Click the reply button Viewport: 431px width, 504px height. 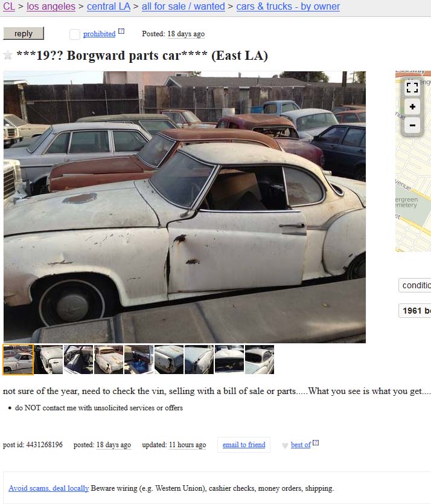coord(24,33)
